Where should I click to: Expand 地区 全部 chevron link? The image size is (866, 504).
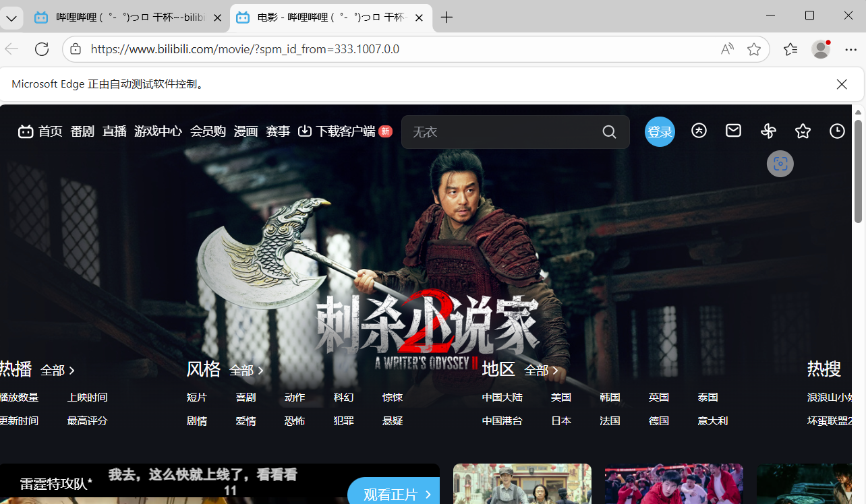(x=542, y=371)
